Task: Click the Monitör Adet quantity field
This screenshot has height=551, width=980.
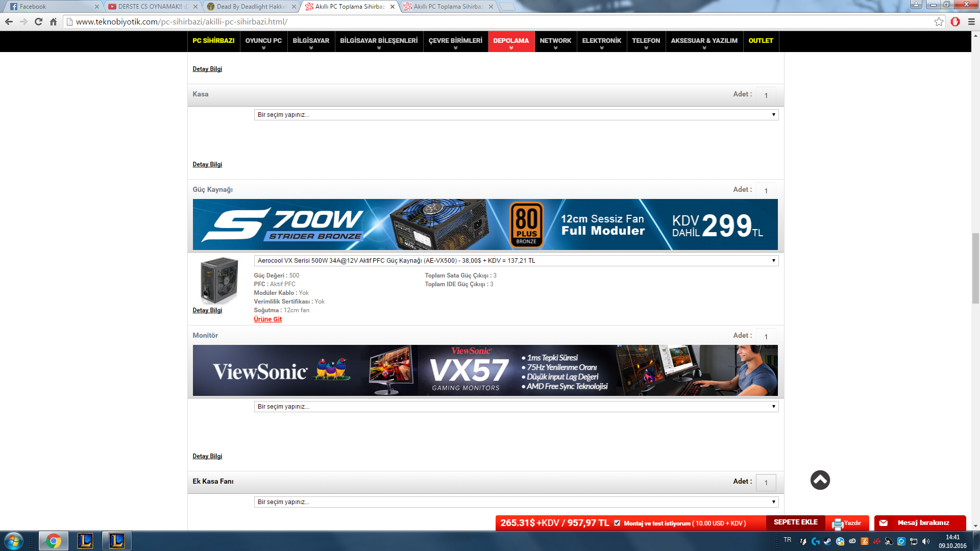Action: (766, 336)
